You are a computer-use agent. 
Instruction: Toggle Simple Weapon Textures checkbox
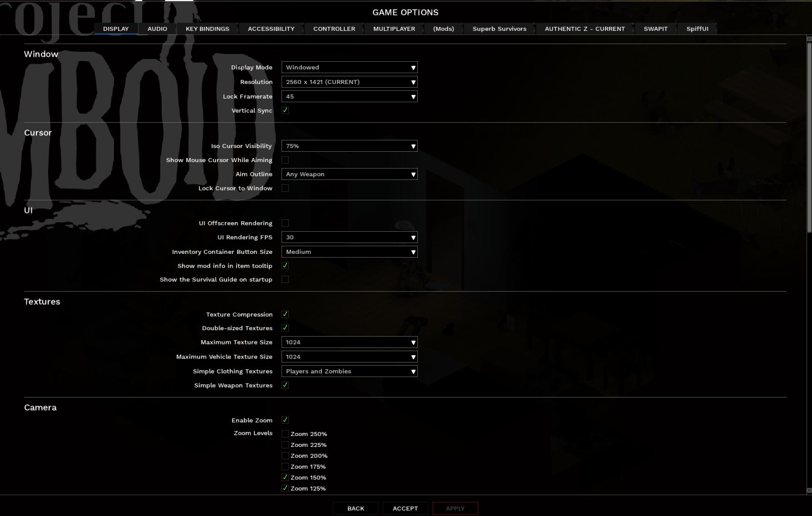[285, 385]
